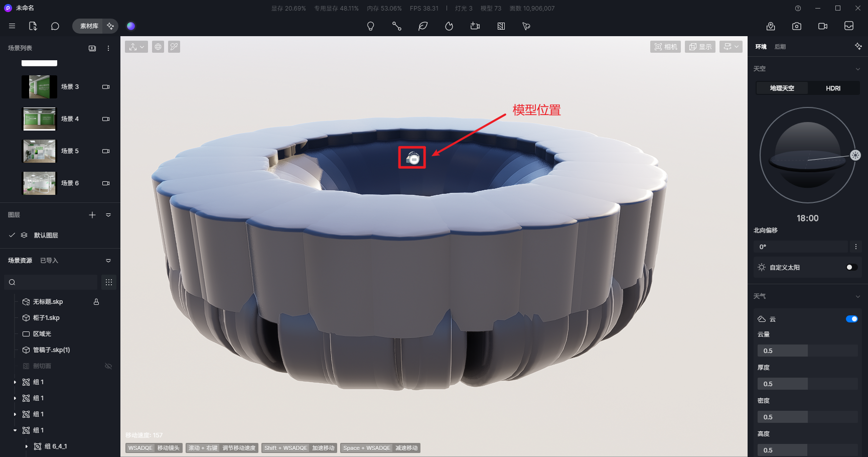Open the video recording tool
The height and width of the screenshot is (457, 868).
coord(823,26)
